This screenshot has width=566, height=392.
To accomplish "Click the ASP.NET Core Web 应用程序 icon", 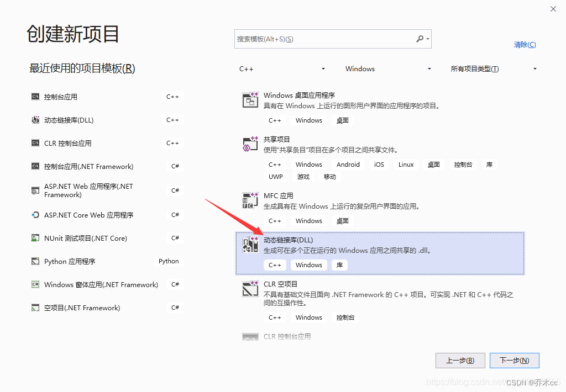I will [x=35, y=215].
